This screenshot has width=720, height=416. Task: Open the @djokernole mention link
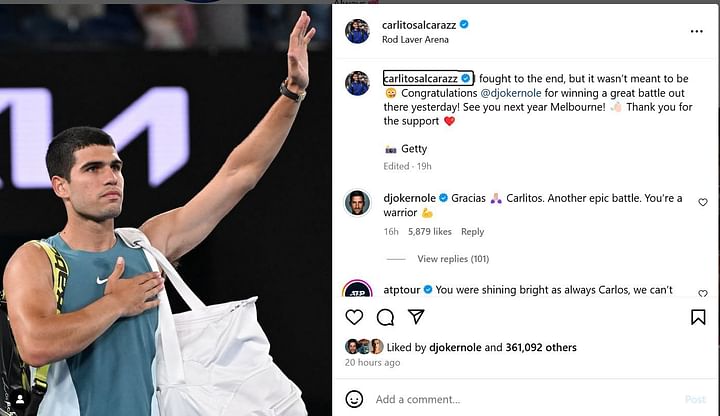pos(511,93)
